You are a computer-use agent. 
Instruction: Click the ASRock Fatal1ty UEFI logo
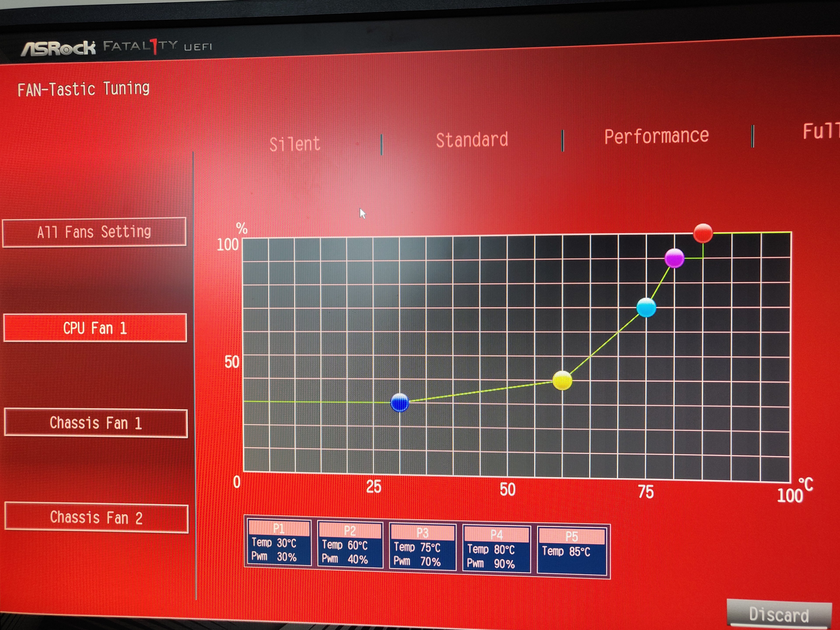tap(116, 47)
